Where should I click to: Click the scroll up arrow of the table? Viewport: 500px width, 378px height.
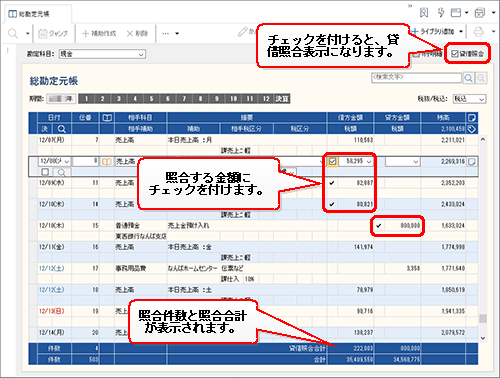(483, 139)
